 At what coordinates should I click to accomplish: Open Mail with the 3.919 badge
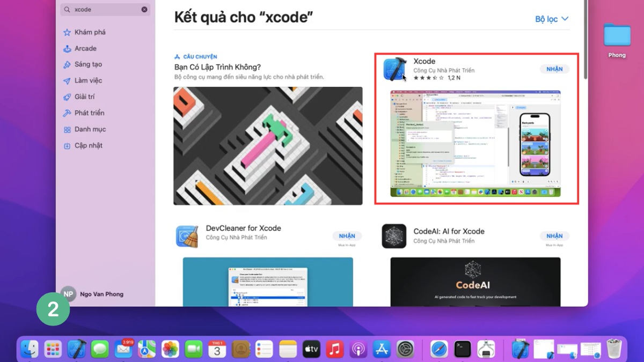(123, 349)
